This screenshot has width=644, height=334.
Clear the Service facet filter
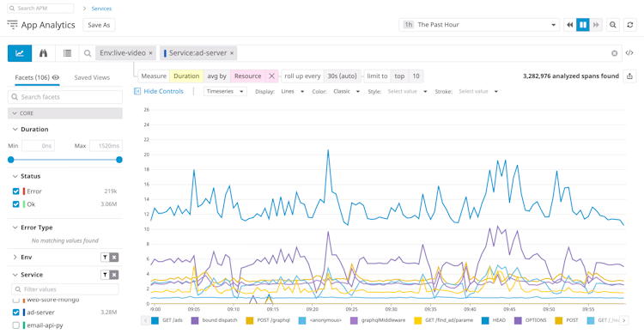(114, 275)
